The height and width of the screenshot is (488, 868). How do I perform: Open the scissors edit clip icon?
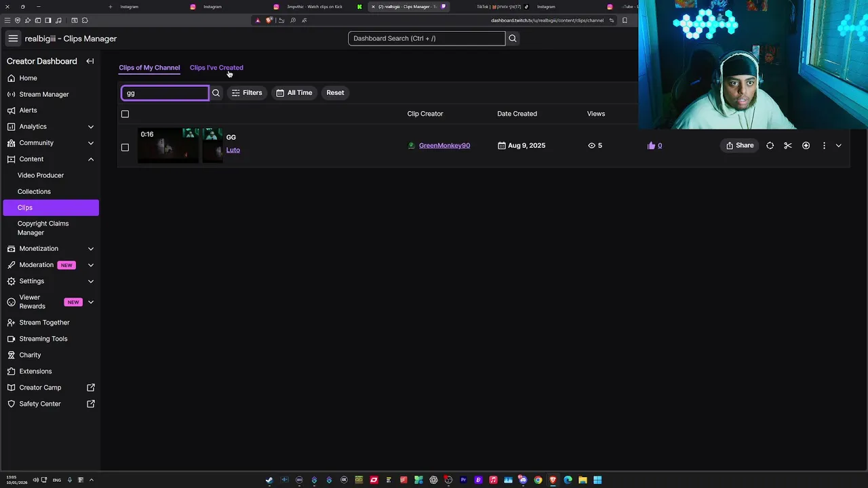pyautogui.click(x=788, y=146)
